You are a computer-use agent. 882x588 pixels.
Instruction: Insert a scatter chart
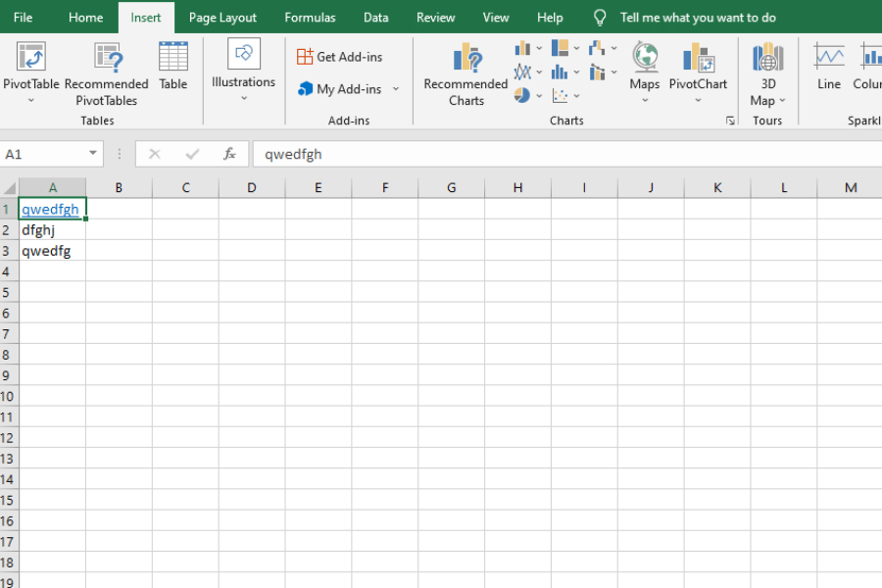561,95
